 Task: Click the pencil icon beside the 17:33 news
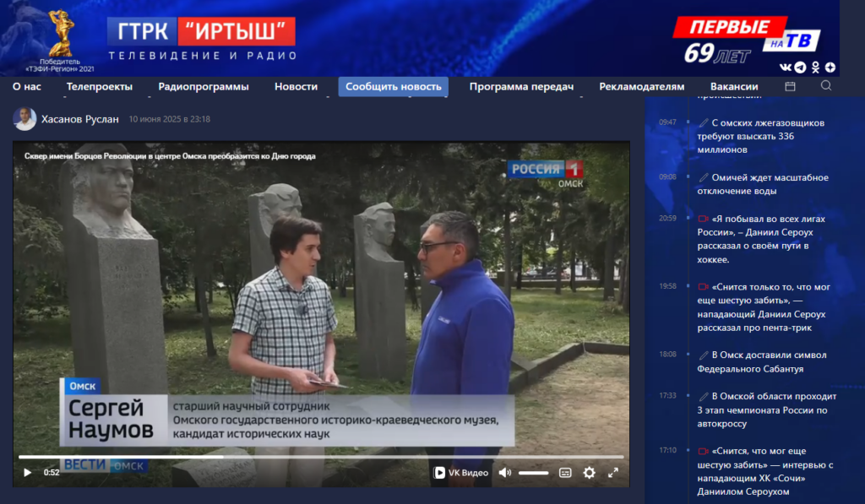704,397
